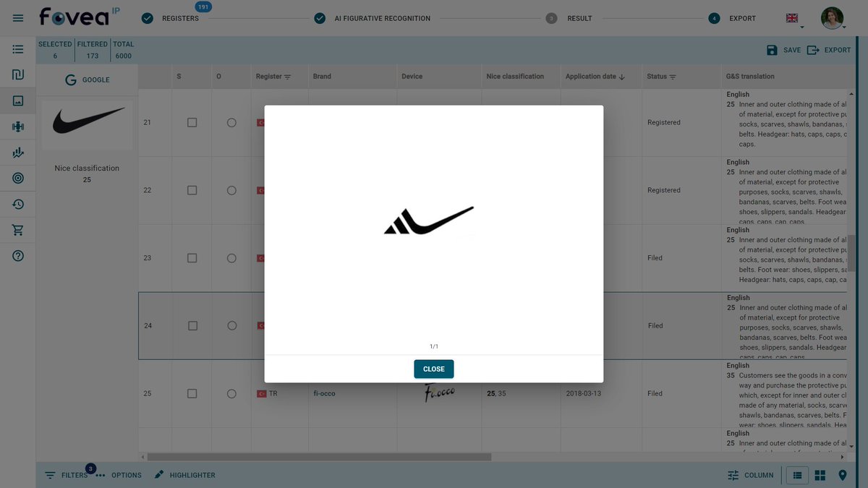Open the help question mark icon

pos(18,256)
